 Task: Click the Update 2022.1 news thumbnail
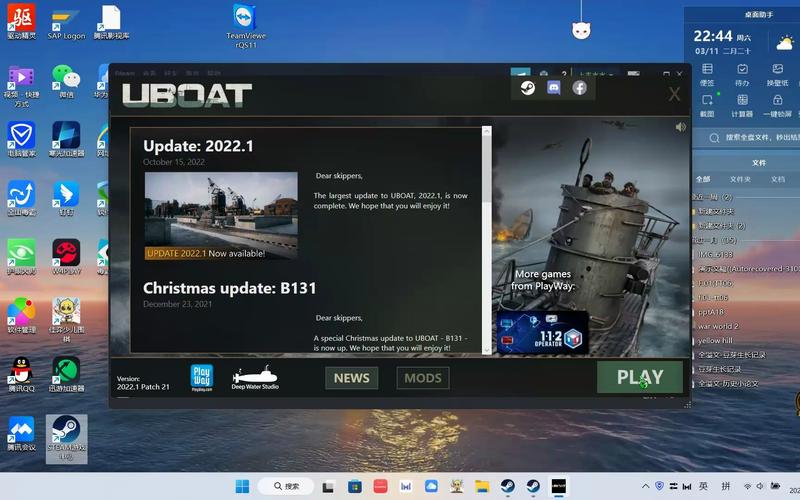tap(221, 215)
